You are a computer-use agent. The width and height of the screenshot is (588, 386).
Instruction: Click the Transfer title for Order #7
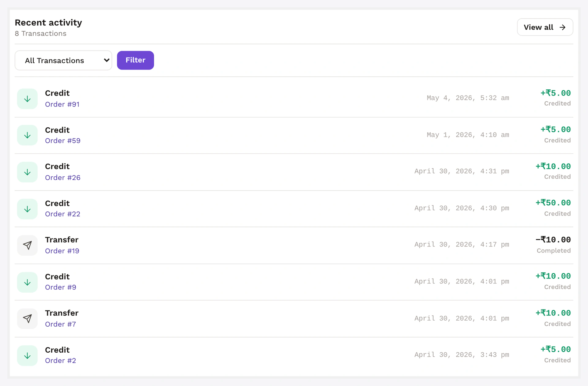(x=62, y=313)
